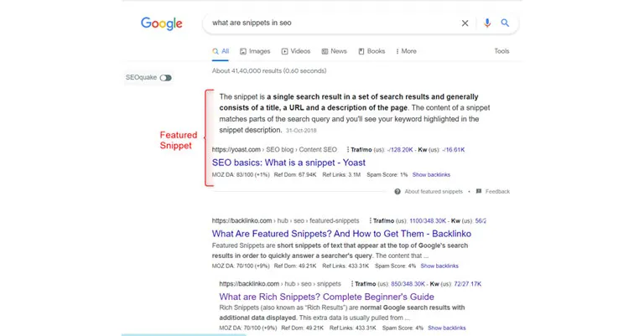The image size is (644, 336).
Task: Open the Books tab
Action: pyautogui.click(x=371, y=51)
